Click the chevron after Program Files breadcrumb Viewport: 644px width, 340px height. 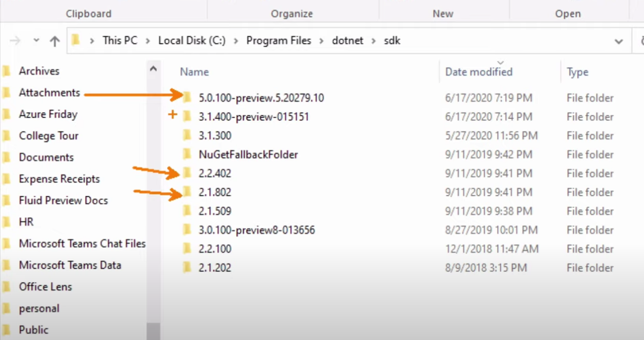[320, 41]
